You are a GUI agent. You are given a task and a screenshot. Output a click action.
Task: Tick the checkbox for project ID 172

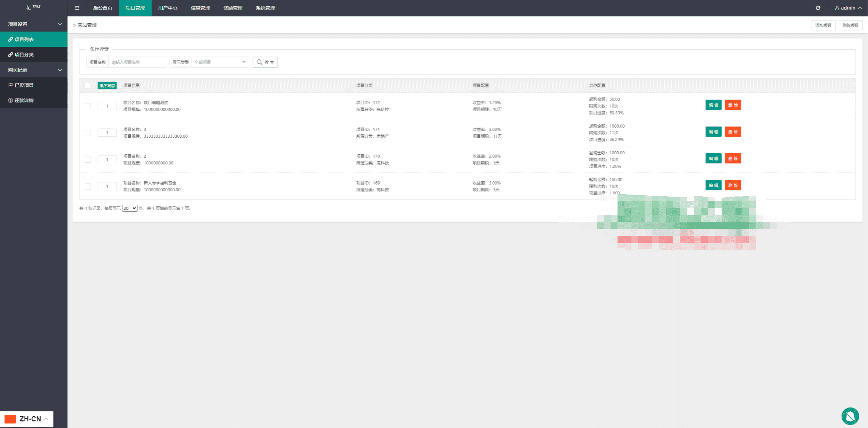tap(88, 106)
